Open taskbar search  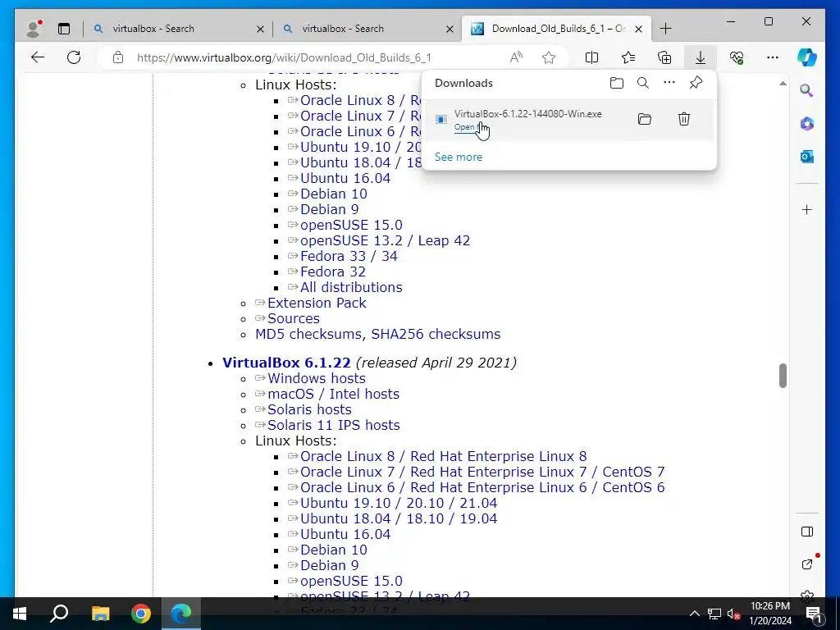click(59, 614)
